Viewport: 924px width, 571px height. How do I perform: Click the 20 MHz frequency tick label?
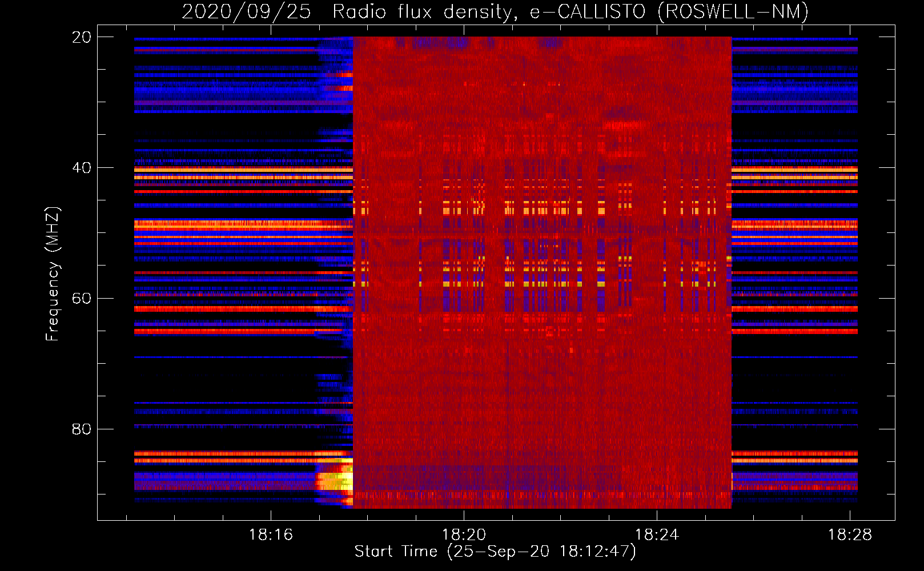[x=81, y=37]
